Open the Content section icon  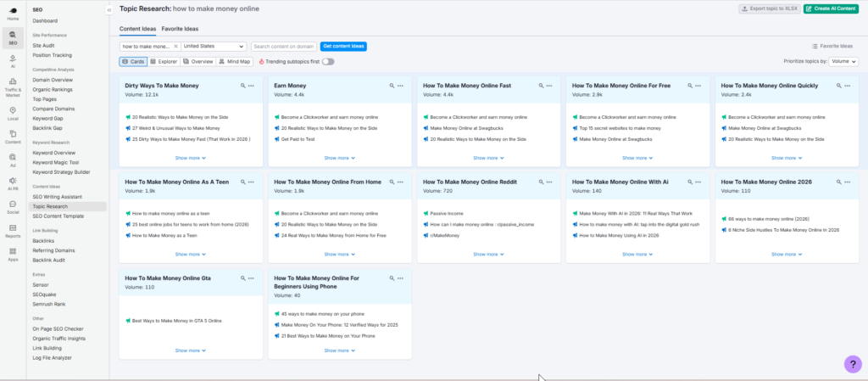click(13, 137)
